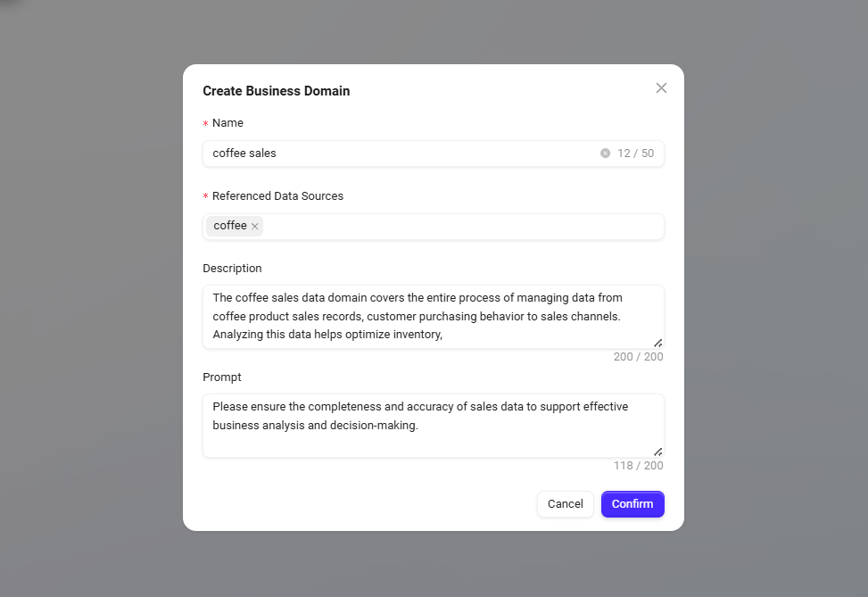This screenshot has width=868, height=597.
Task: Click the 118 / 200 prompt counter
Action: [x=638, y=466]
